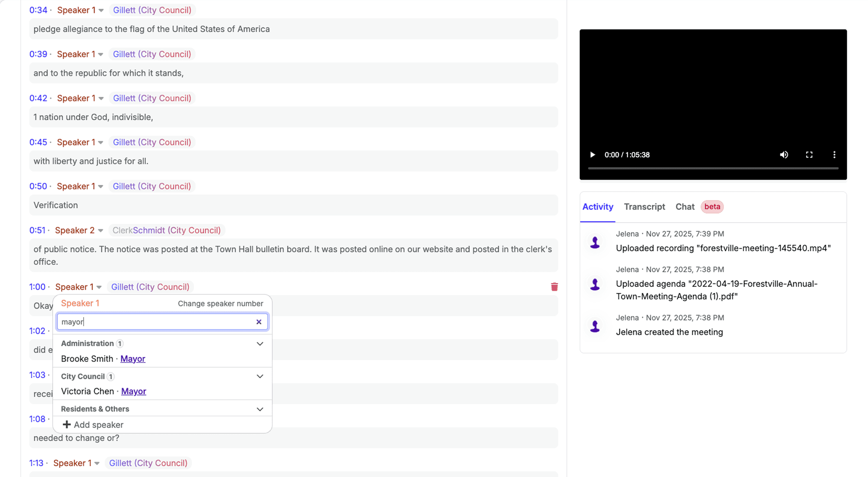Collapse the Administration group
Viewport: 868px width, 477px height.
click(x=260, y=344)
